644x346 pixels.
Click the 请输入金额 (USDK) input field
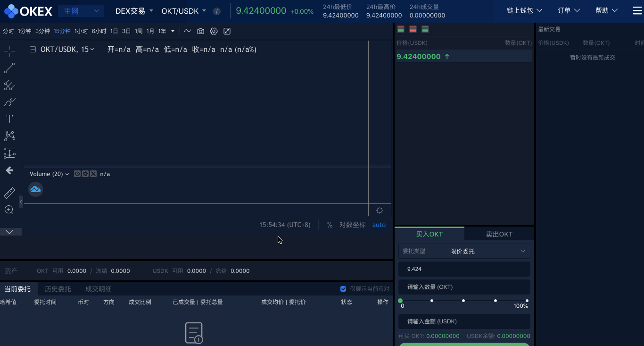click(x=464, y=321)
